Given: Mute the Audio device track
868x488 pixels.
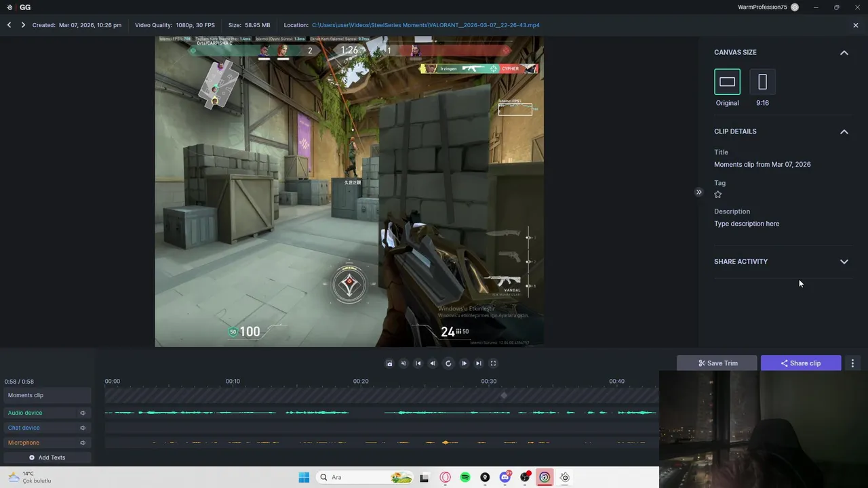Looking at the screenshot, I should 83,413.
